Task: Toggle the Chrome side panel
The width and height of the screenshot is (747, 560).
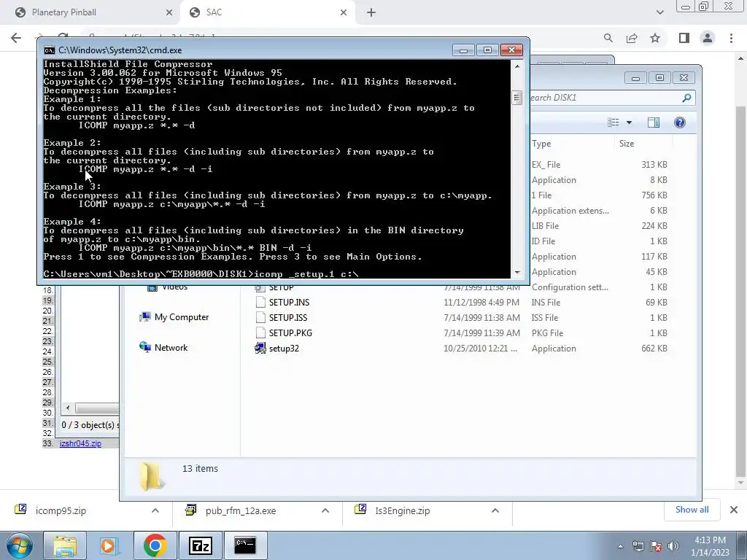Action: 684,38
